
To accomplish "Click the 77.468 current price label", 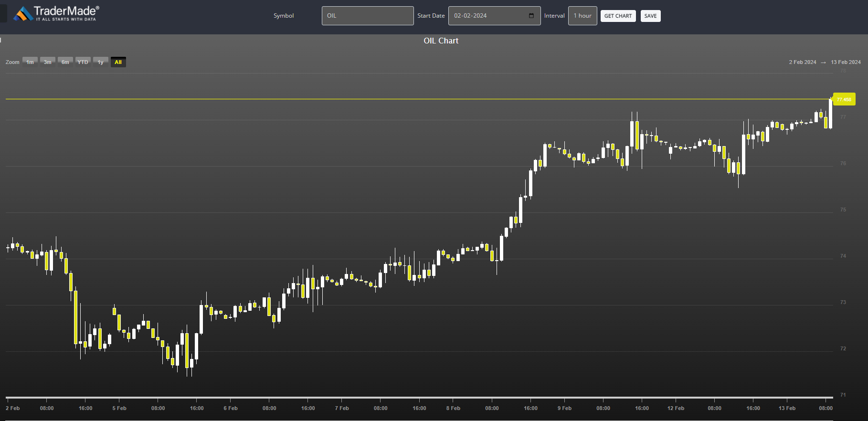I will (844, 99).
